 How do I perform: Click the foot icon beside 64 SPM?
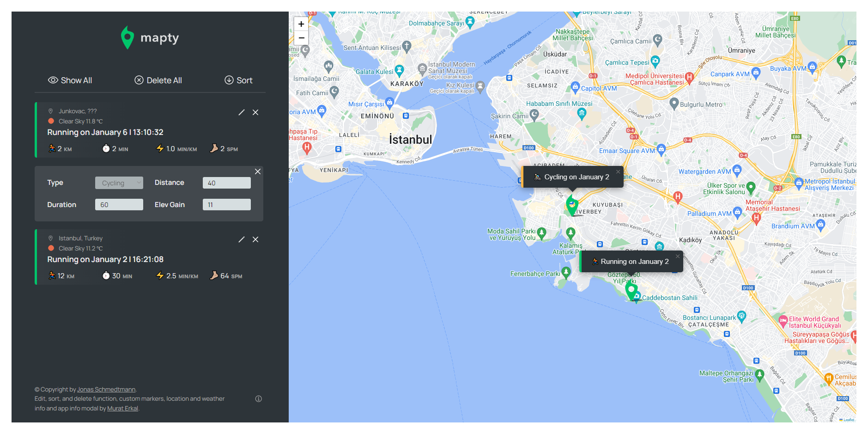point(214,275)
